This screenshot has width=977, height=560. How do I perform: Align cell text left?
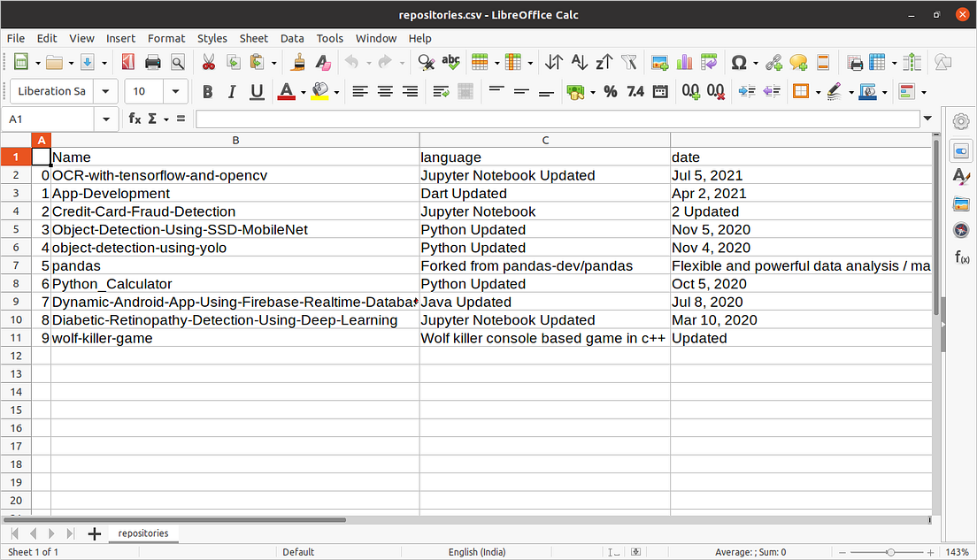point(359,92)
